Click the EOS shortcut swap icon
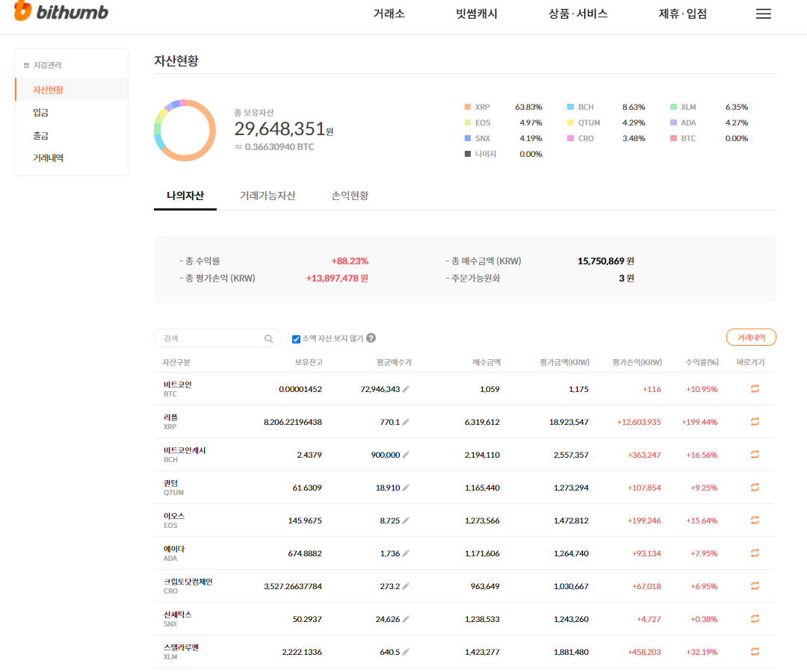The height and width of the screenshot is (672, 807). [755, 520]
